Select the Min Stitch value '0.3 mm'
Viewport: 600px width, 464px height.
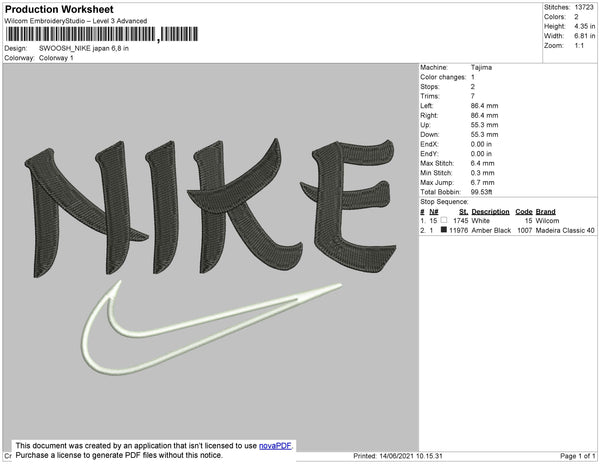pos(483,173)
